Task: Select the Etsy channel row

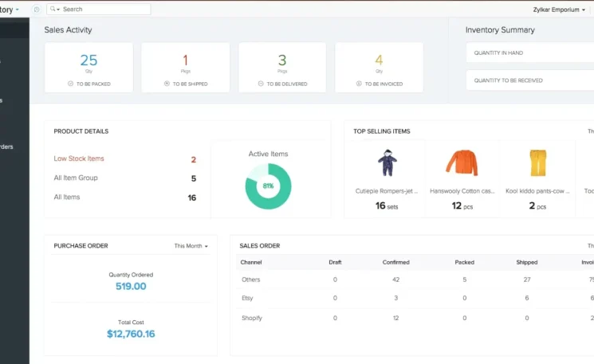Action: pyautogui.click(x=415, y=298)
